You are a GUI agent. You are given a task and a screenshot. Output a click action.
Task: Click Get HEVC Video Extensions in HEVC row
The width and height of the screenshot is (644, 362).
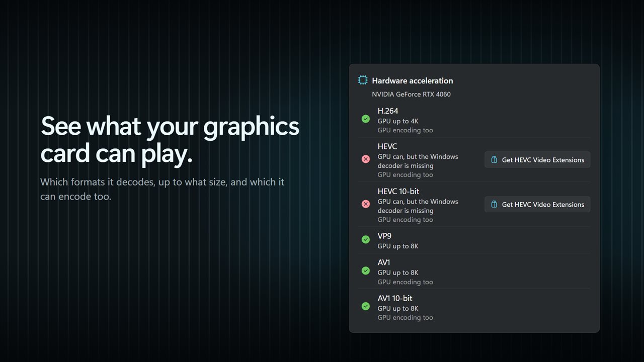537,160
